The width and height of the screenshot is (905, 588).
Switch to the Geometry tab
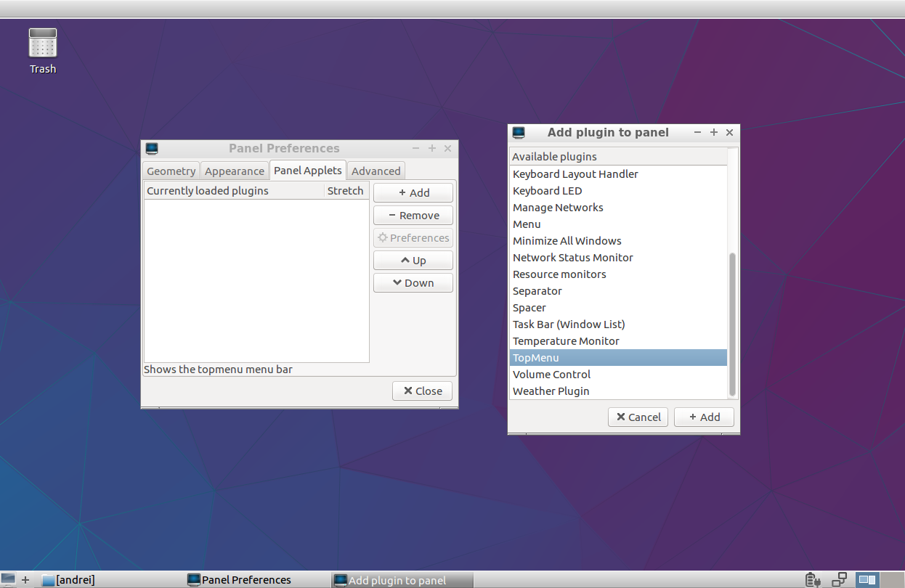[171, 170]
